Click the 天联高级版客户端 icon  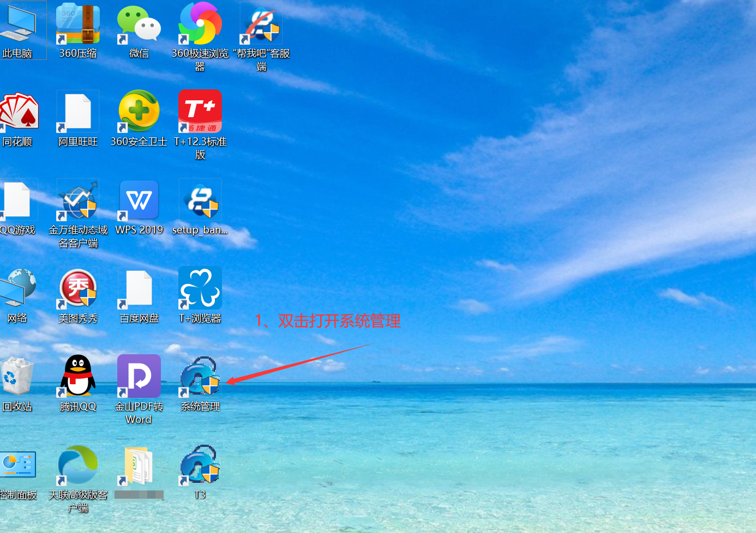[x=78, y=465]
